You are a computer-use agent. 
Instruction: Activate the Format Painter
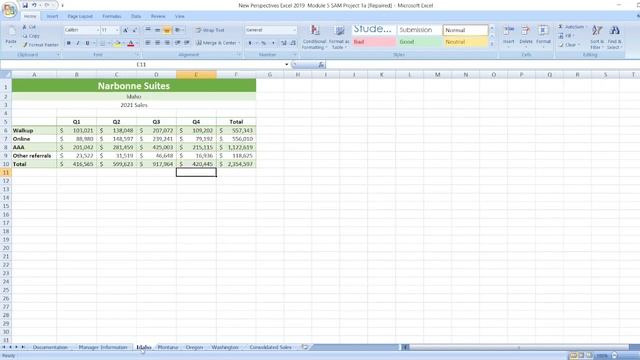[41, 45]
